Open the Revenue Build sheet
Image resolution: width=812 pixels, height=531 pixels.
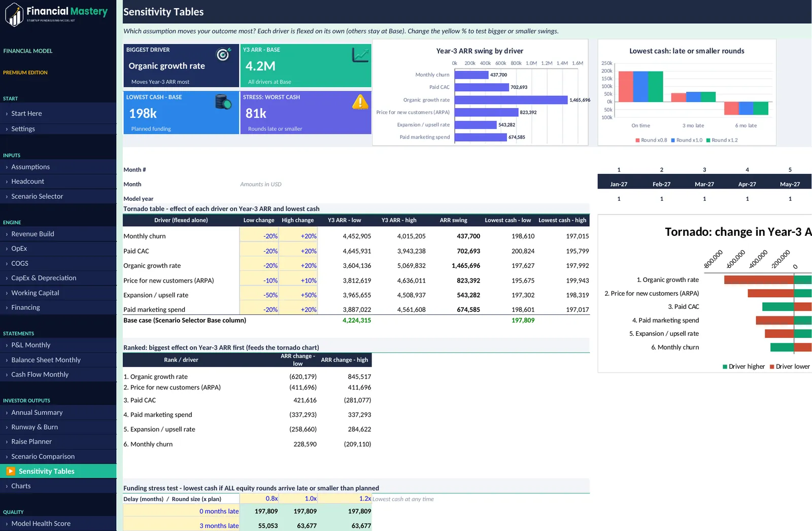coord(58,234)
